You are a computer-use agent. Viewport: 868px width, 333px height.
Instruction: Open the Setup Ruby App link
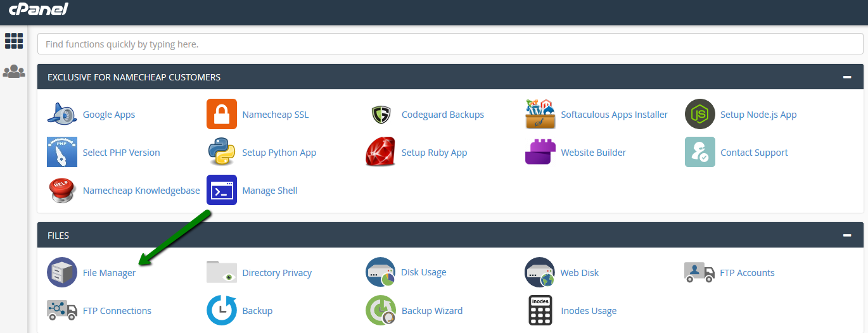[435, 153]
